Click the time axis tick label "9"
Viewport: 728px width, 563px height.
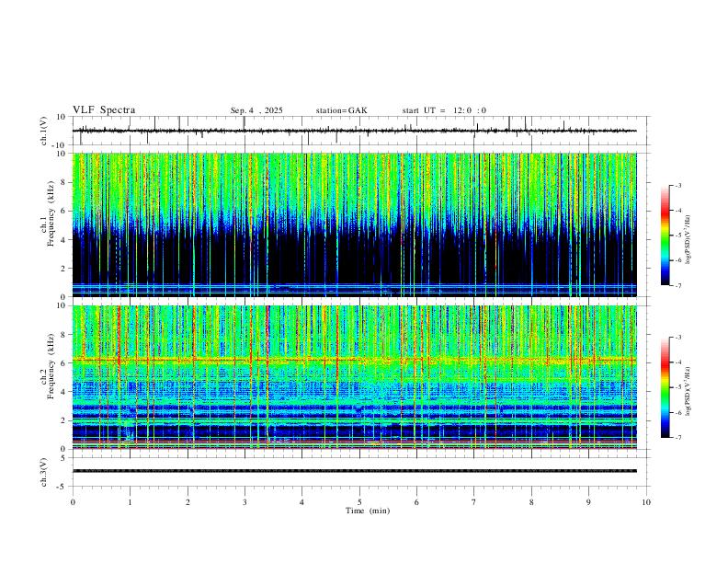coord(588,502)
